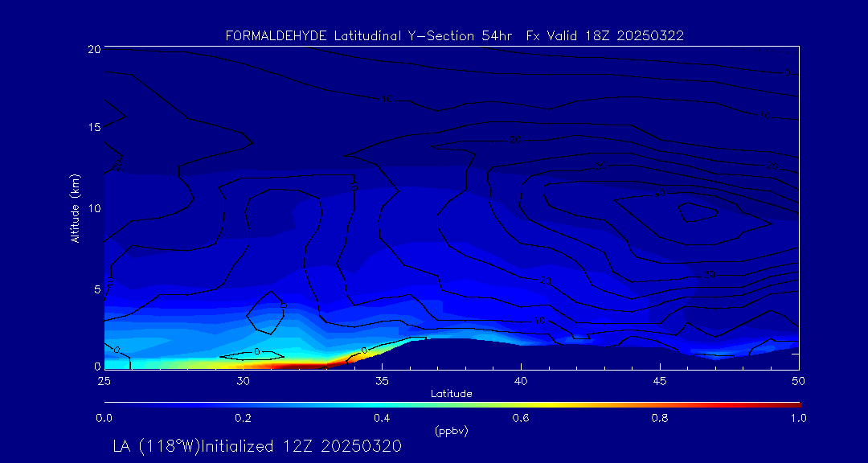Click latitude axis tick label 25
Image resolution: width=868 pixels, height=463 pixels.
point(104,381)
